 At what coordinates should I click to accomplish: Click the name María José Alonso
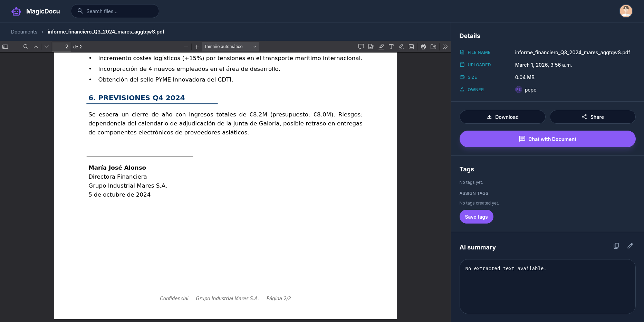(117, 168)
